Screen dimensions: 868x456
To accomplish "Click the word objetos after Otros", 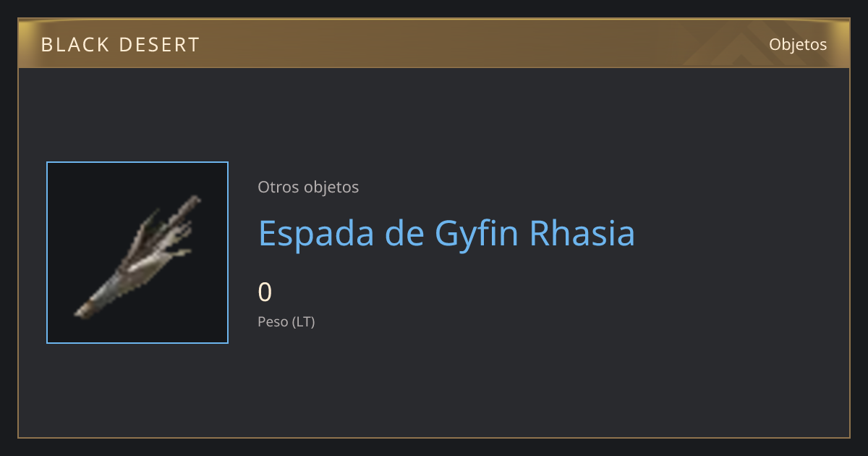I will [332, 187].
